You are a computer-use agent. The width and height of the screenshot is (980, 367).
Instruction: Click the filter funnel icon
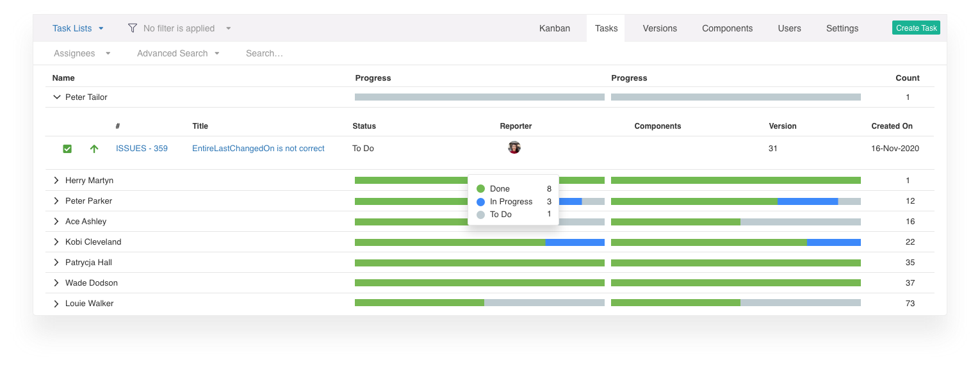[133, 28]
